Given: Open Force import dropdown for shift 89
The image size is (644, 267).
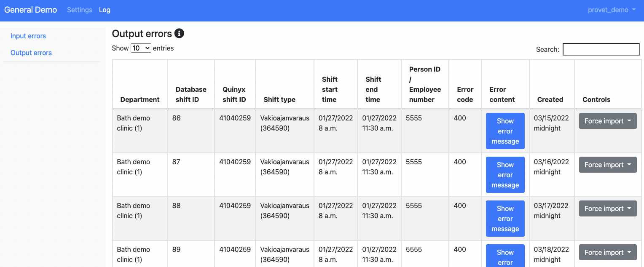Looking at the screenshot, I should tap(608, 252).
